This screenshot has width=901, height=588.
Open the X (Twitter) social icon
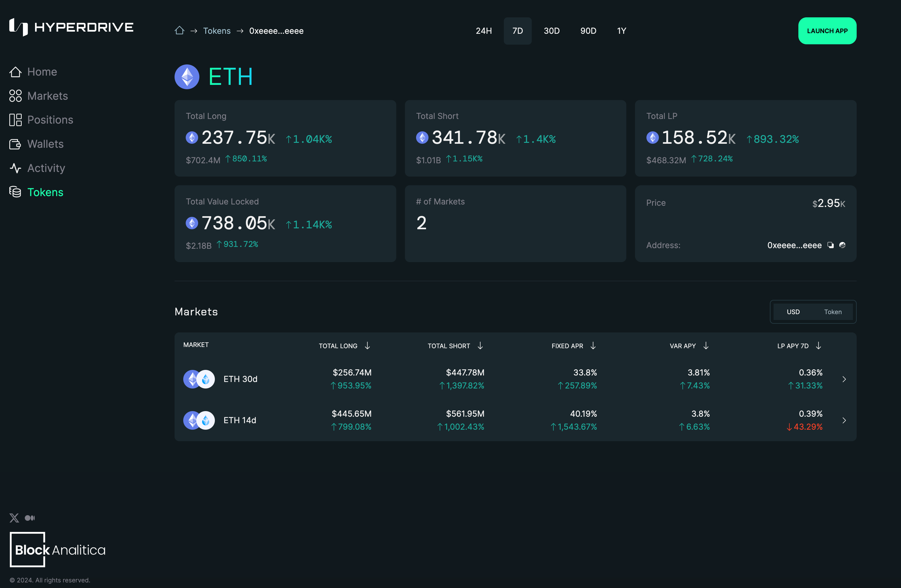point(14,518)
